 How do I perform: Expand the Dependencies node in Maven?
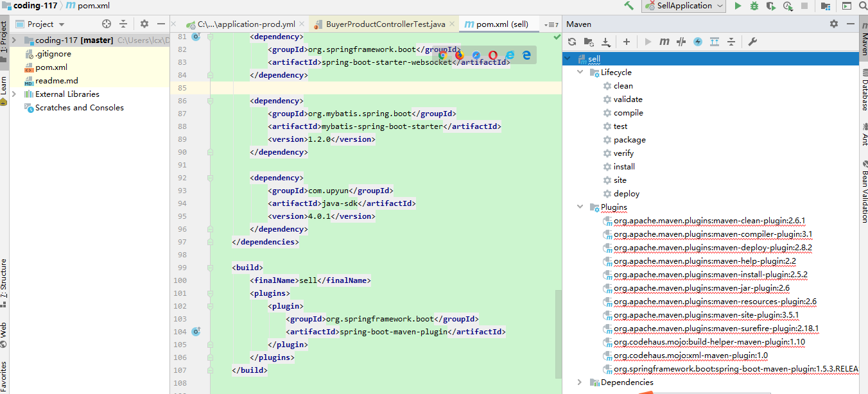580,382
